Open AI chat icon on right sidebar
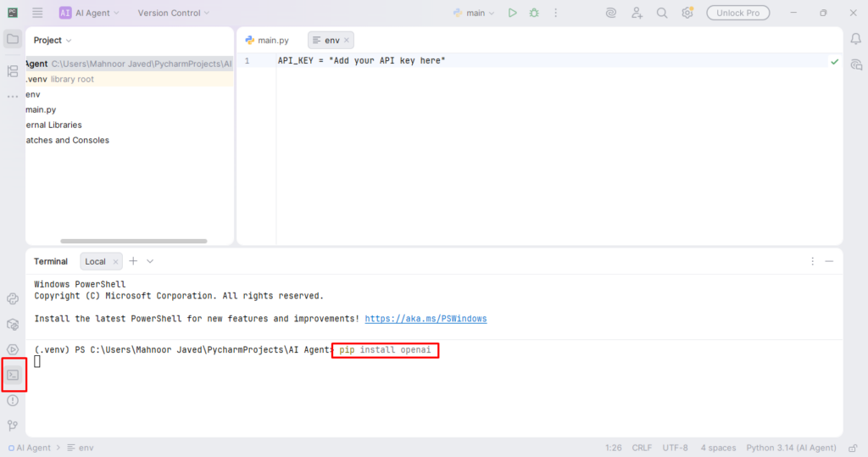Viewport: 868px width, 457px height. [856, 64]
